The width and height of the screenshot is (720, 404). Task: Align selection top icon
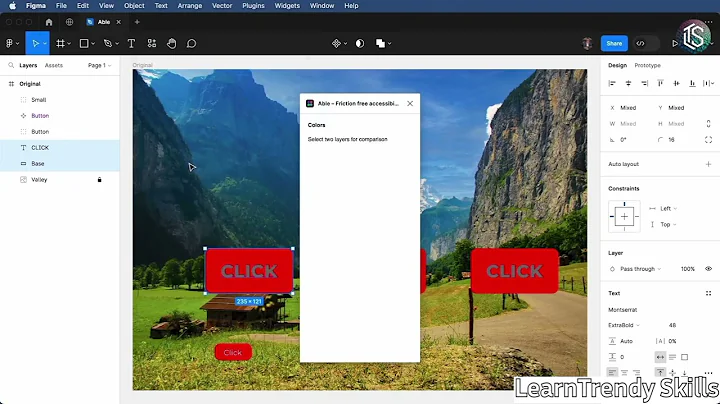(x=660, y=83)
